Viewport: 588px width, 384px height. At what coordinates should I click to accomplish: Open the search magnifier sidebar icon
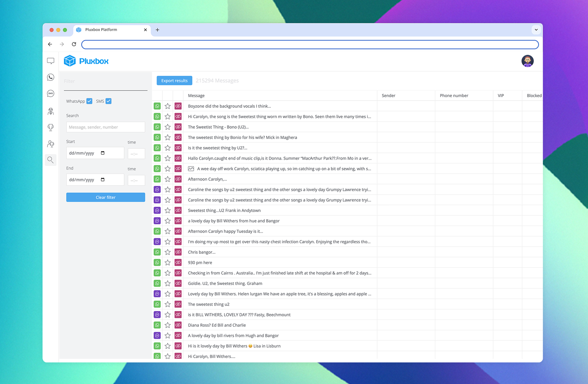click(51, 160)
